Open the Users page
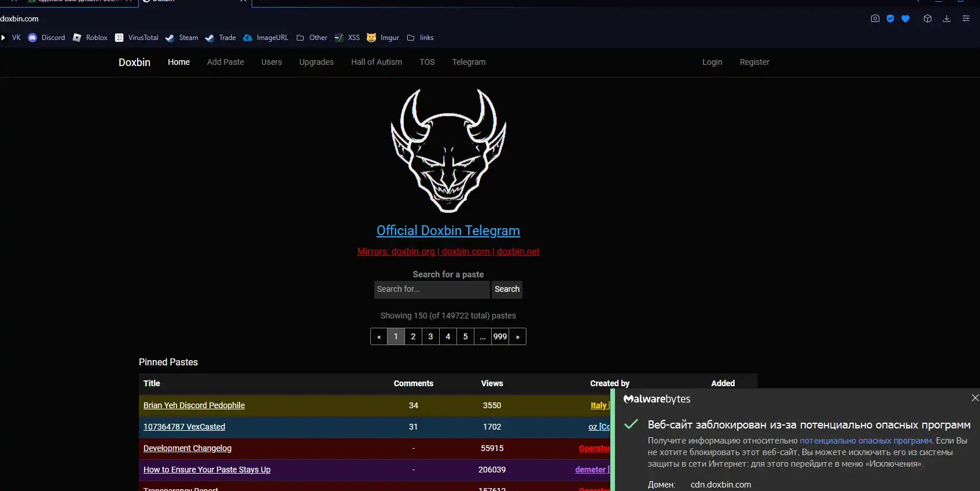The width and height of the screenshot is (980, 491). 271,62
